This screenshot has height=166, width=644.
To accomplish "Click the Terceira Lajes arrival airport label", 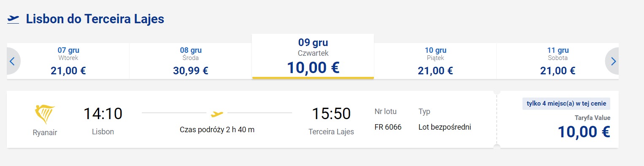I will click(x=331, y=132).
